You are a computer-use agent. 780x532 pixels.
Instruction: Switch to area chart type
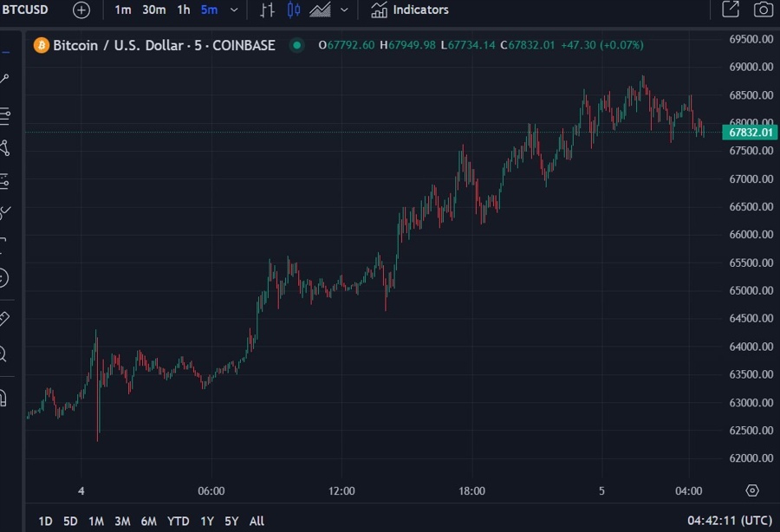pos(320,10)
